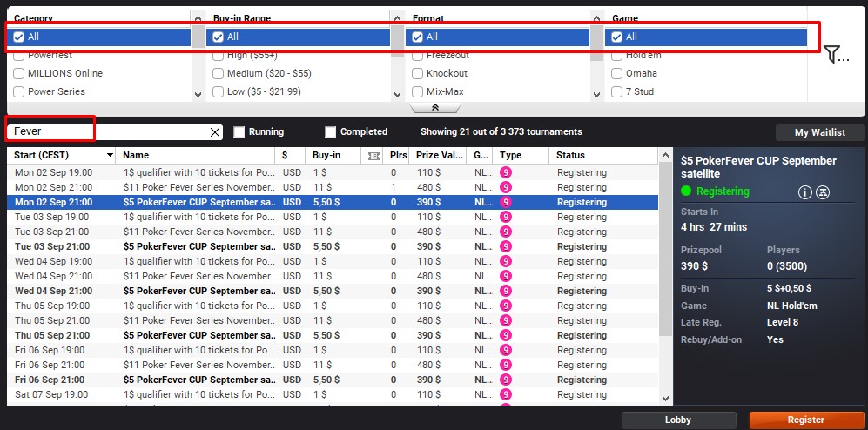Enable the Running checkbox
The width and height of the screenshot is (868, 430).
point(239,132)
